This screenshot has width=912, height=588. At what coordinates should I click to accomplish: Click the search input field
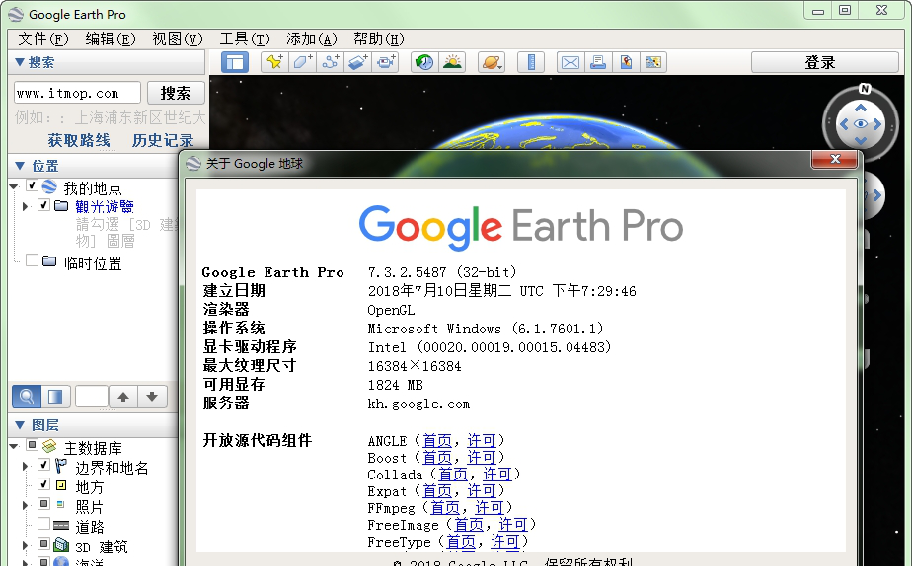77,93
